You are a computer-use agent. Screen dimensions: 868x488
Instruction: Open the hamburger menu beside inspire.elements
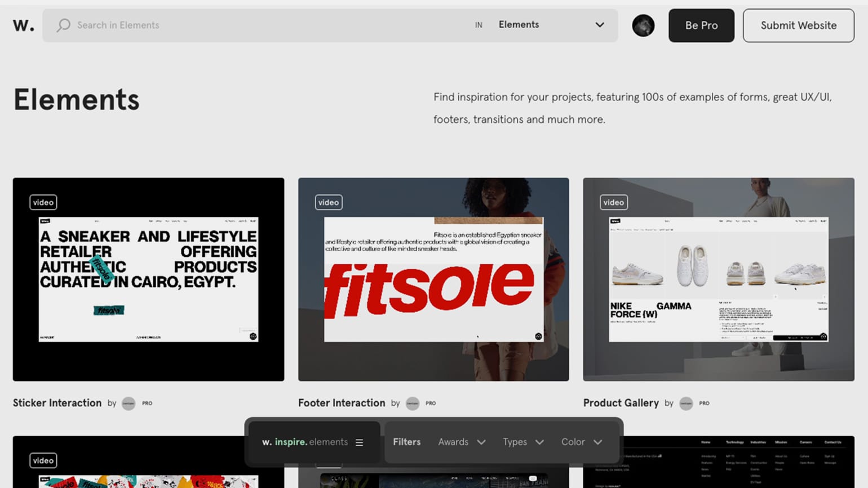click(x=359, y=442)
